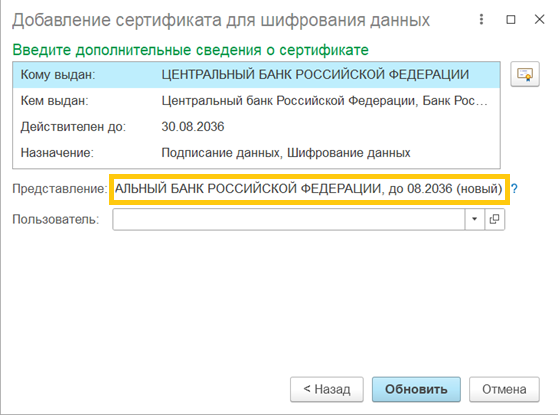The height and width of the screenshot is (415, 558).
Task: Click the Обновить button
Action: click(416, 389)
